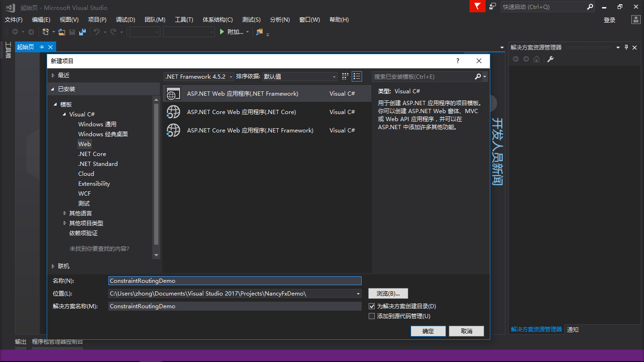Select ASP.NET Core Web application (.NET Core) template
Image resolution: width=644 pixels, height=362 pixels.
click(x=267, y=112)
